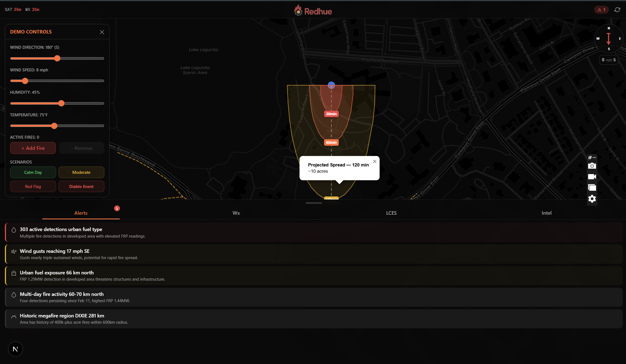626x364 pixels.
Task: Click the 30min spread label
Action: click(x=331, y=114)
